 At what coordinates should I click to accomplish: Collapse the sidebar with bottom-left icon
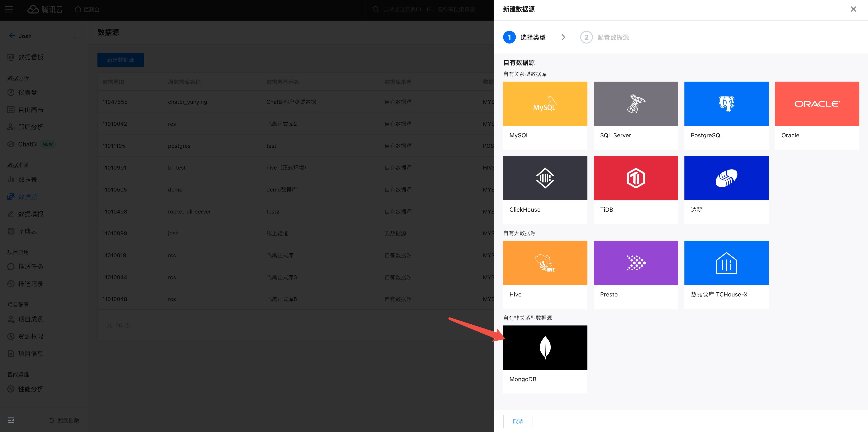tap(11, 420)
